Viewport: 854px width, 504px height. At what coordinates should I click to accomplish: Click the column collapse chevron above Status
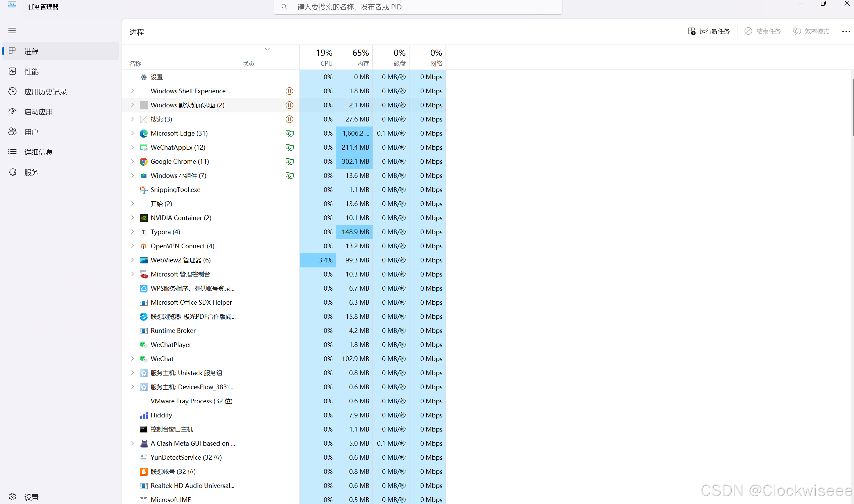tap(267, 49)
